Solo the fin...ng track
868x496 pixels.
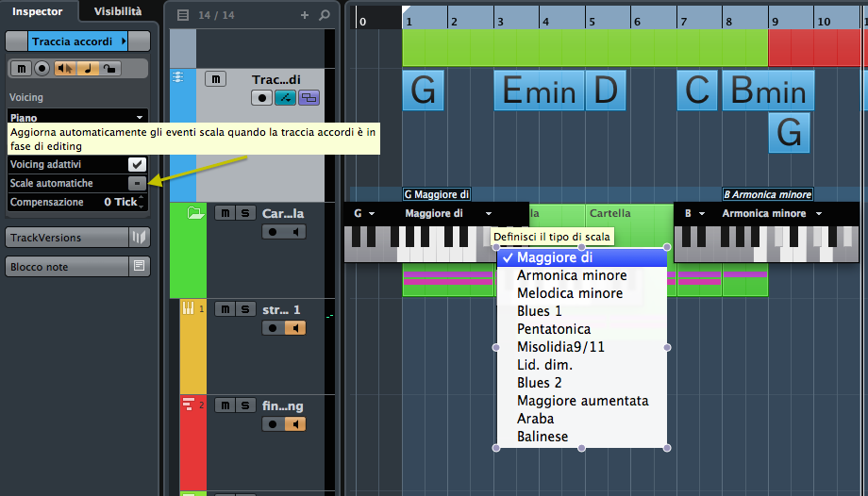(x=245, y=405)
